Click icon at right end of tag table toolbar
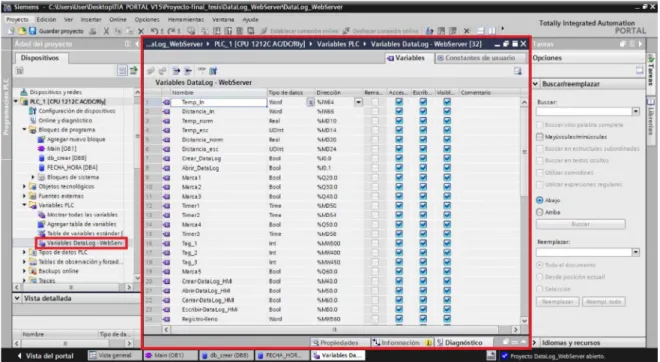Screen dimensions: 660x362 pos(517,71)
